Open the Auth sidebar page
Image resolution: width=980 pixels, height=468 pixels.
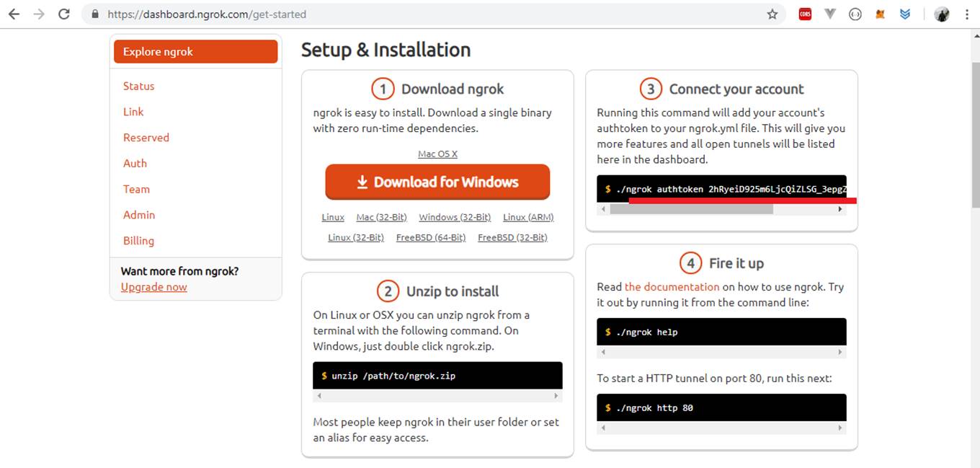135,164
